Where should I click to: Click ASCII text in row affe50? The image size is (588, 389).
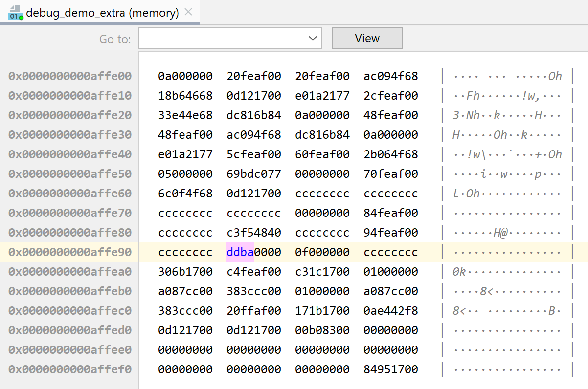click(x=507, y=174)
